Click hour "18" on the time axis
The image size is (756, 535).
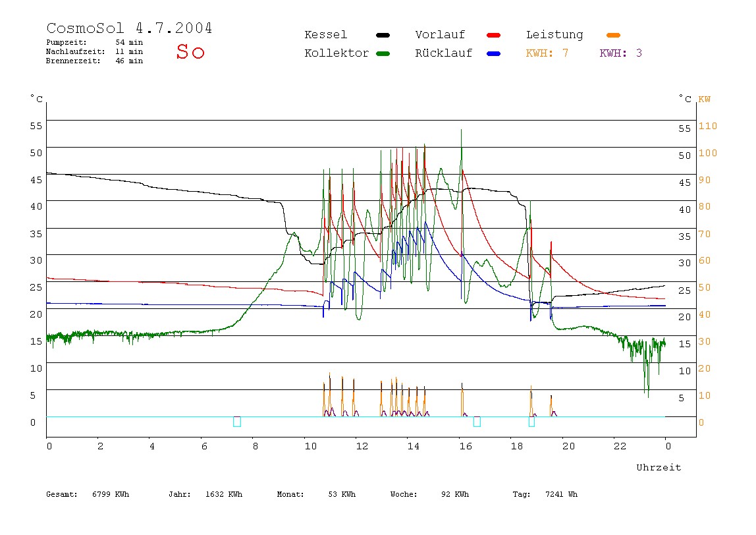click(x=517, y=446)
